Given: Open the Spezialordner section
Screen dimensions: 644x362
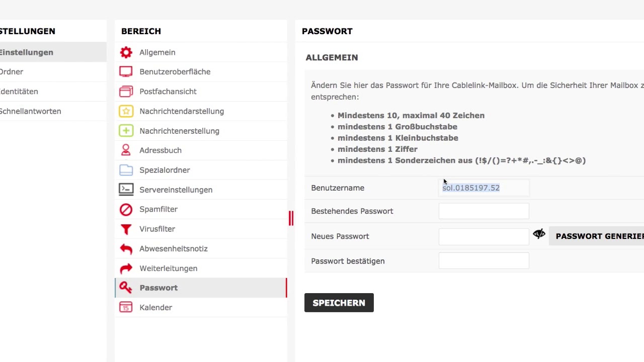Looking at the screenshot, I should pos(165,170).
